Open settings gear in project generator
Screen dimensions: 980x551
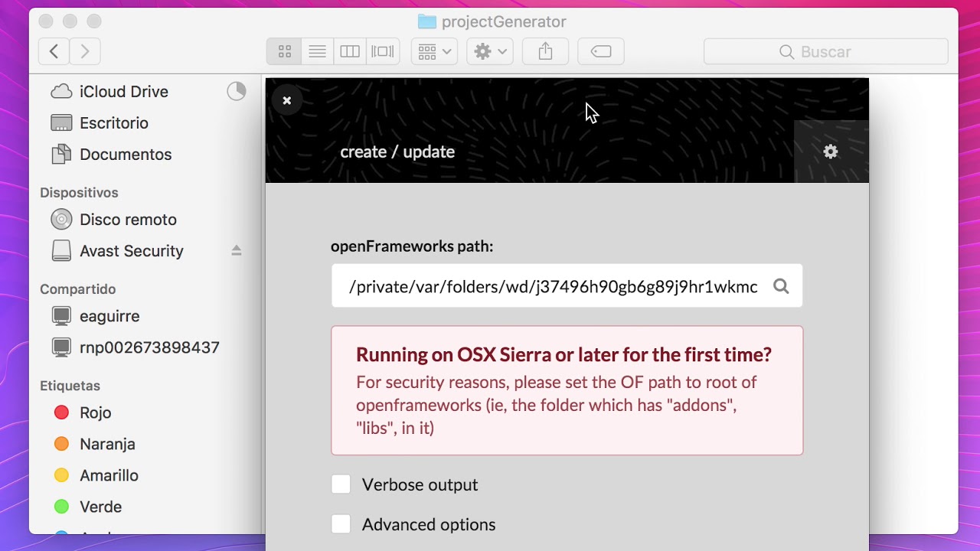tap(831, 152)
